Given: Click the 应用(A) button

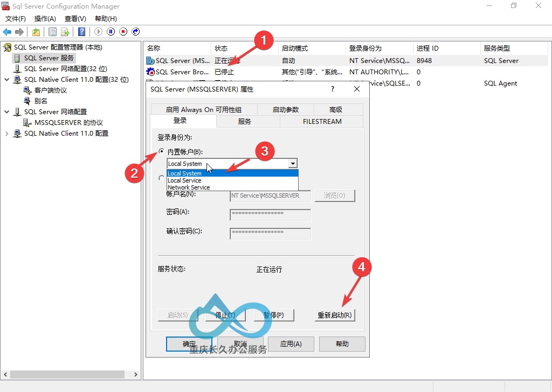Looking at the screenshot, I should [x=291, y=344].
